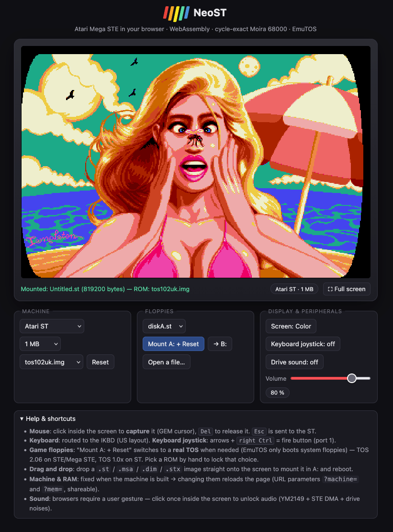This screenshot has height=532, width=393.
Task: Open the Atari ST machine dropdown
Action: pyautogui.click(x=52, y=326)
